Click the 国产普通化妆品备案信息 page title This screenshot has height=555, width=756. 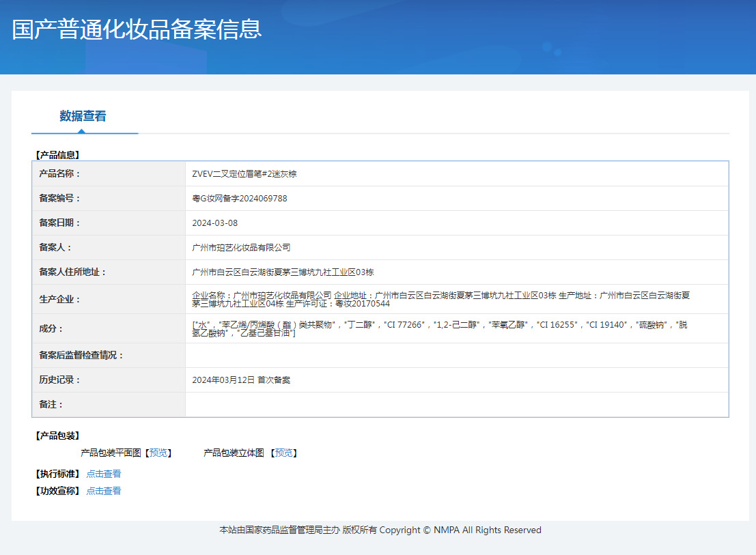(137, 29)
